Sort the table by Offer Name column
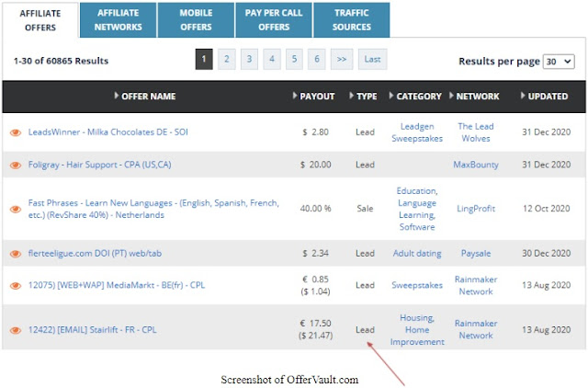588x388 pixels. pyautogui.click(x=145, y=97)
